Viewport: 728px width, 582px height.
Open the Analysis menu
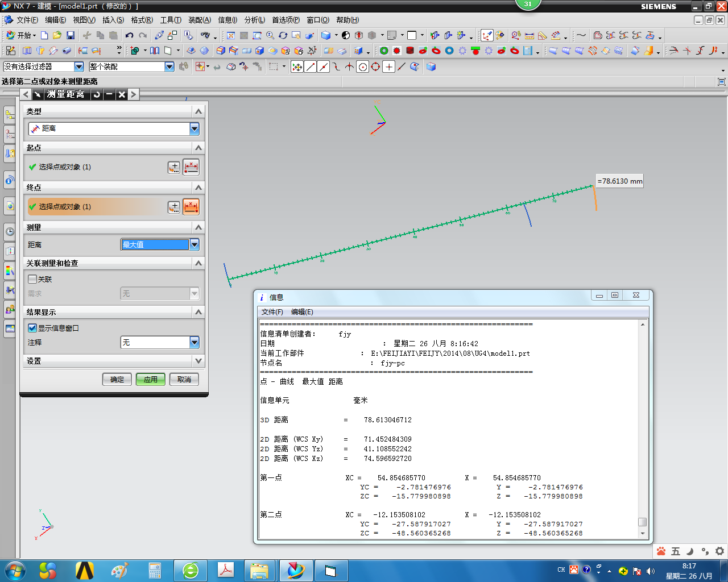(255, 20)
